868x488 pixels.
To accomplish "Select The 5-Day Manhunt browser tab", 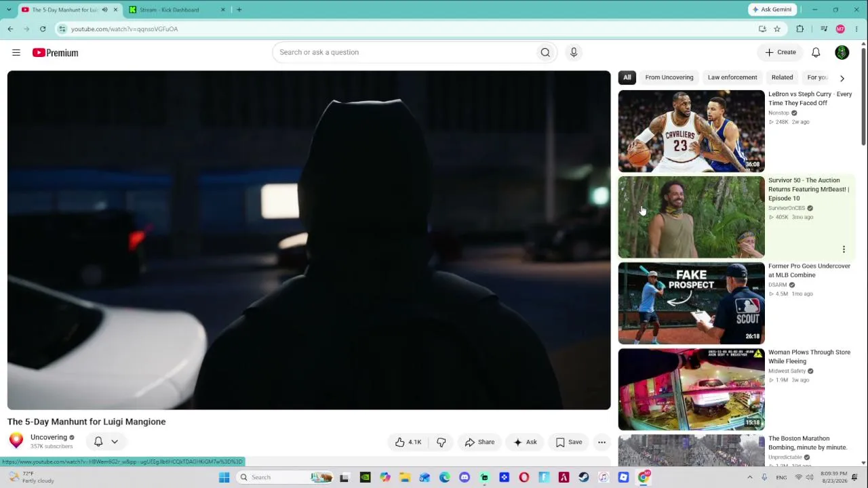I will (x=70, y=9).
